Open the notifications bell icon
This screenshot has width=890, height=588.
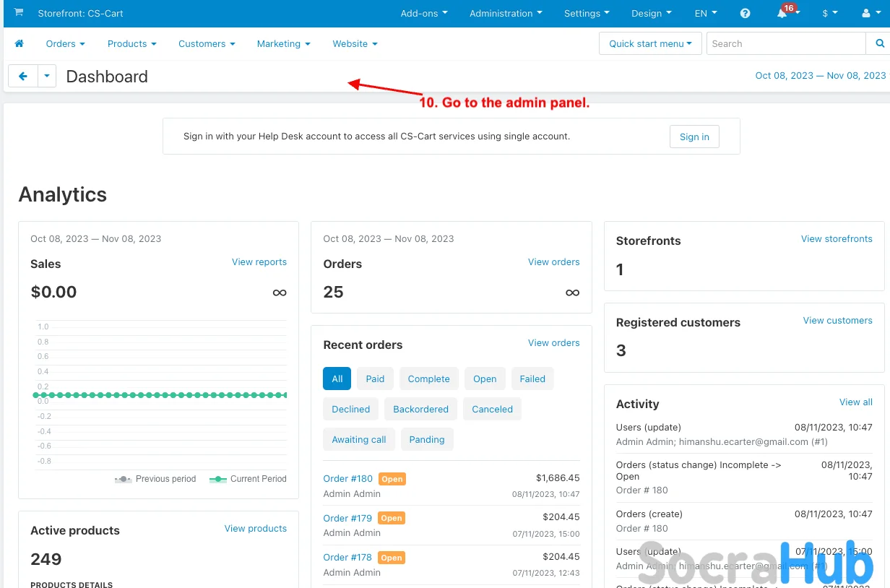(782, 14)
